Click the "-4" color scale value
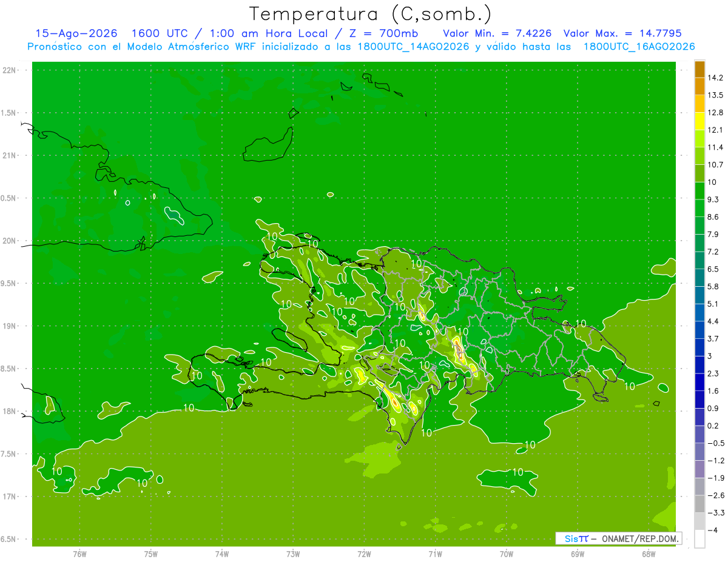This screenshot has height=562, width=728. (x=712, y=530)
